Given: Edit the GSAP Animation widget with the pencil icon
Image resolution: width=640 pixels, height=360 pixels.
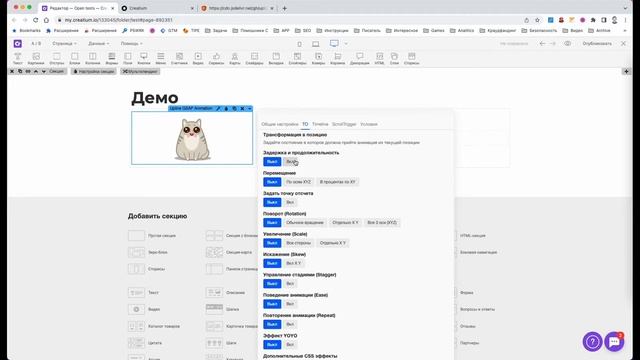Looking at the screenshot, I should point(218,109).
